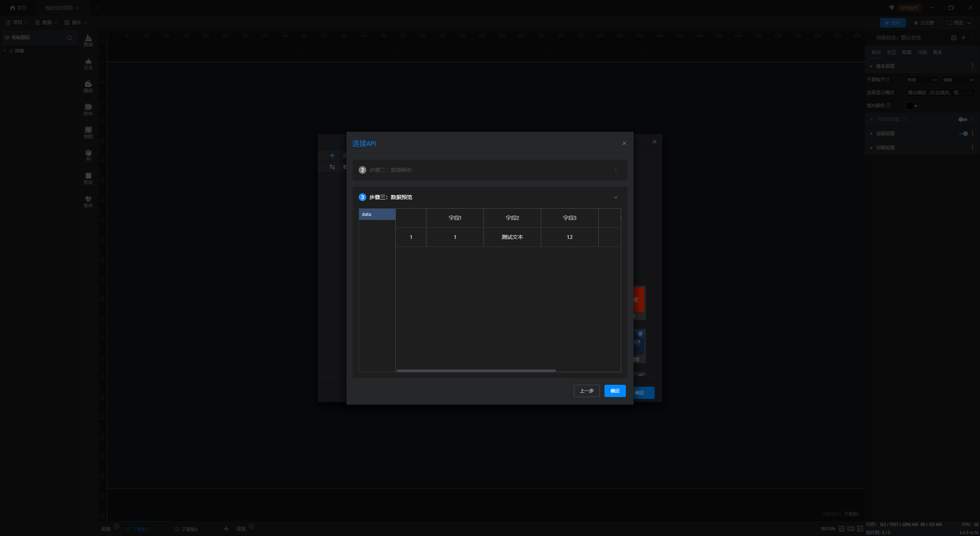
Task: Open the 全屏显示模式 dropdown
Action: tap(939, 93)
